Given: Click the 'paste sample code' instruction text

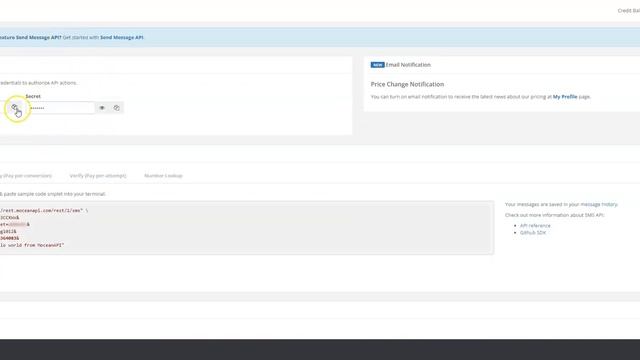Looking at the screenshot, I should 53,194.
